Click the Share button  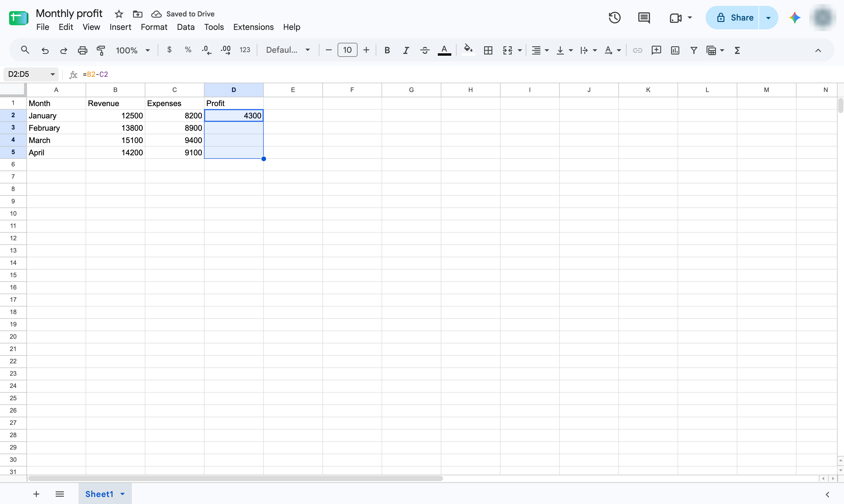pos(732,18)
